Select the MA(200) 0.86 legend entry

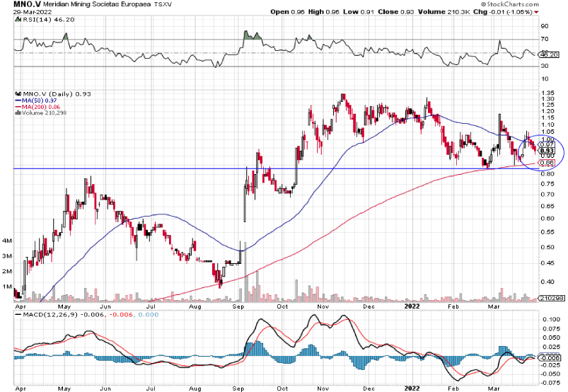(37, 106)
